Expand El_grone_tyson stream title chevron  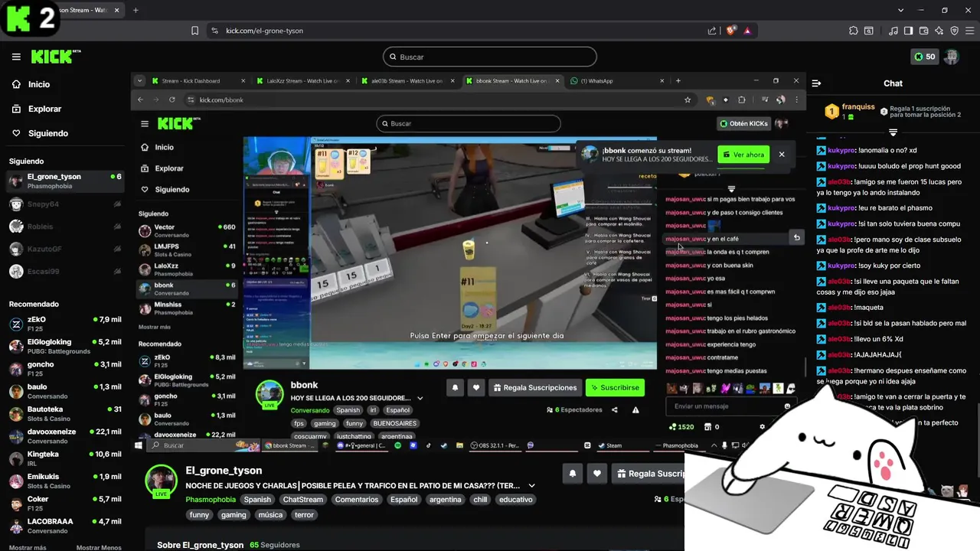[x=531, y=485]
